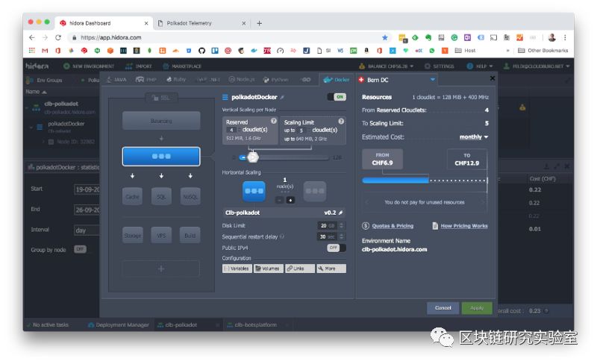
Task: Switch to the Python tab
Action: pyautogui.click(x=276, y=80)
